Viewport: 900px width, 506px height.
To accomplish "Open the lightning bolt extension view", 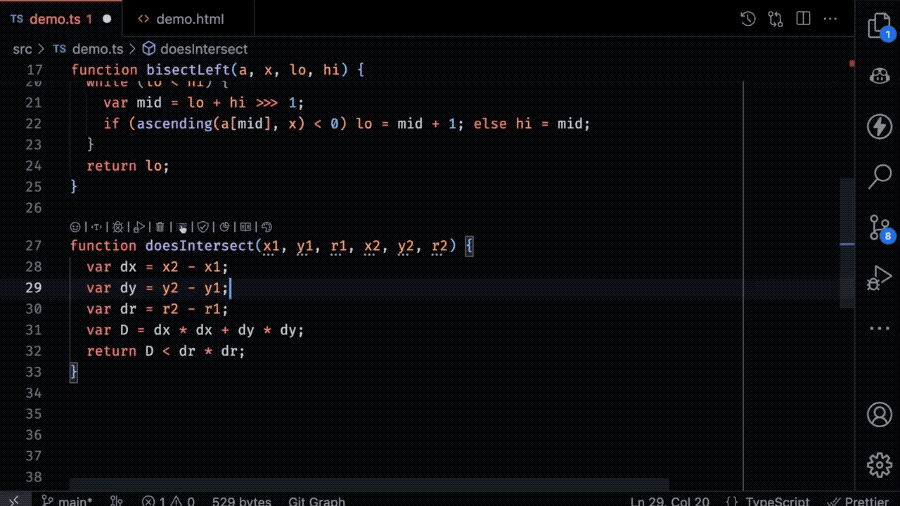I will [x=879, y=126].
